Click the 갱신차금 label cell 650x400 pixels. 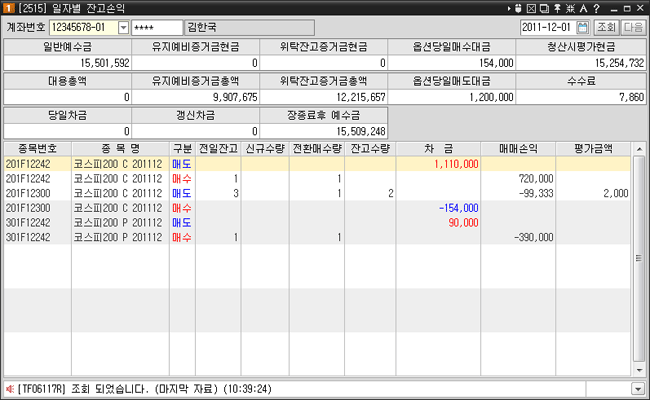click(x=195, y=115)
